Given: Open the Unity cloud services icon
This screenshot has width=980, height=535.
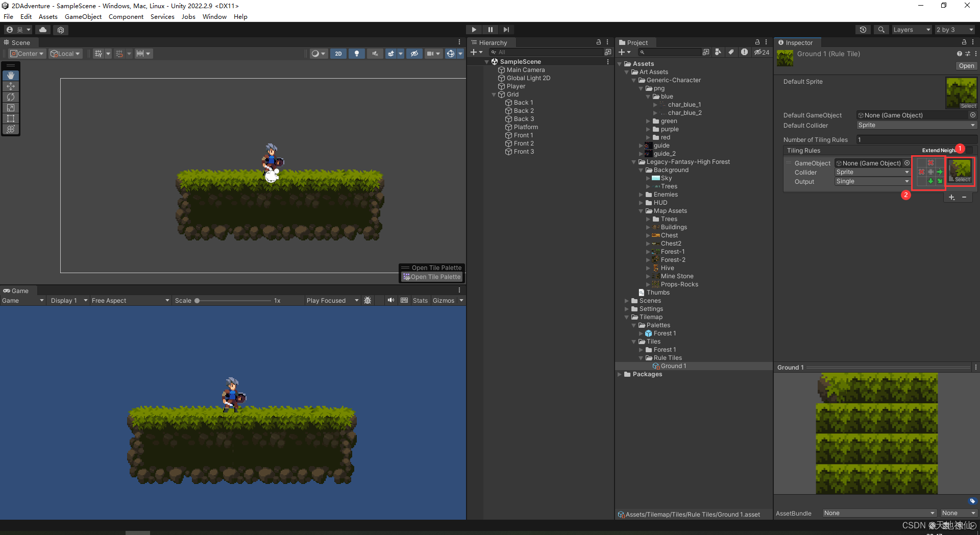Looking at the screenshot, I should pyautogui.click(x=43, y=30).
